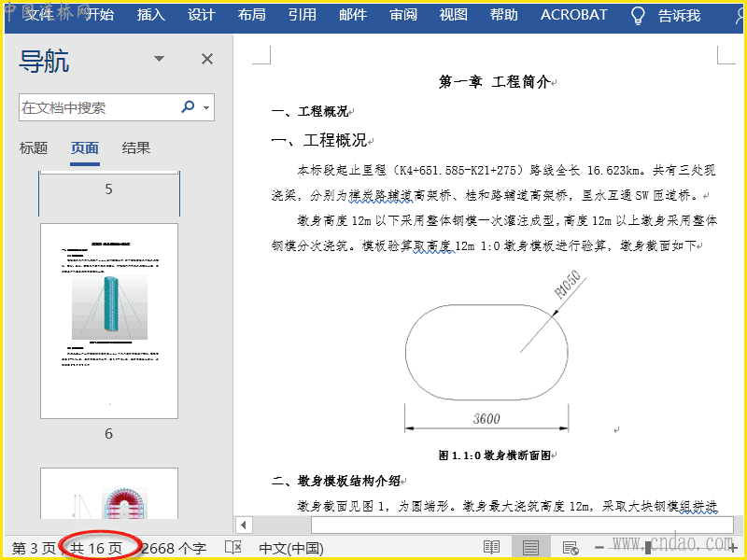
Task: Switch to the 标题 navigation tab
Action: [34, 147]
